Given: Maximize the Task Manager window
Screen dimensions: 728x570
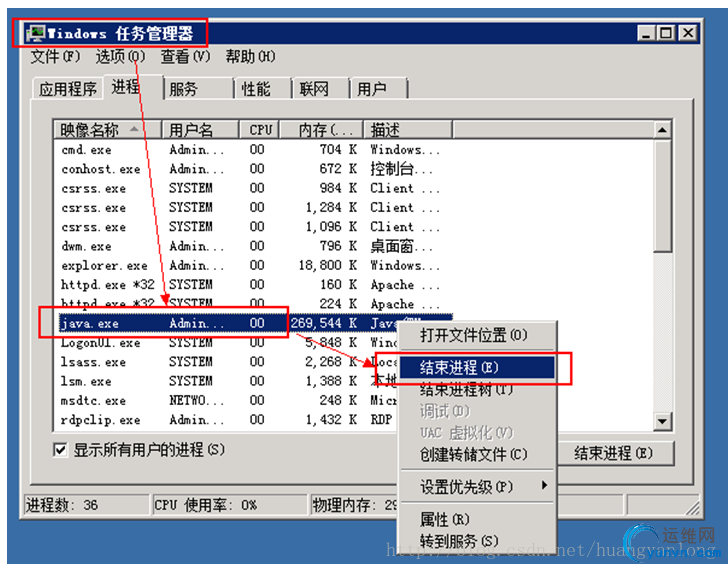Looking at the screenshot, I should pos(666,33).
